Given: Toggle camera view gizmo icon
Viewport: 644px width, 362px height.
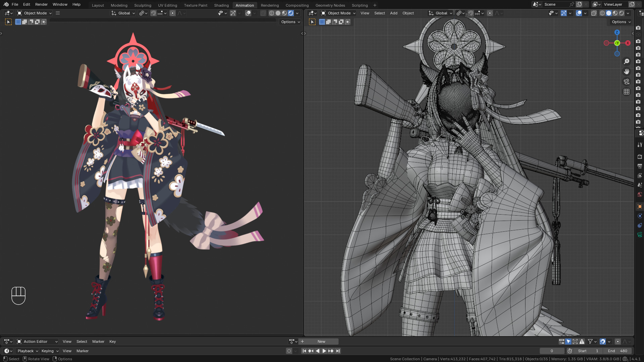Looking at the screenshot, I should tap(627, 82).
